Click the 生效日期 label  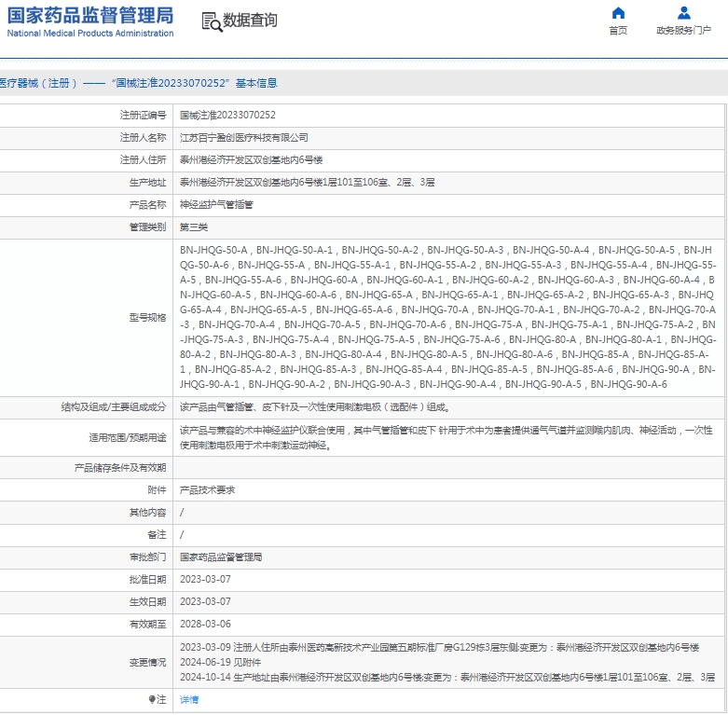pos(147,601)
